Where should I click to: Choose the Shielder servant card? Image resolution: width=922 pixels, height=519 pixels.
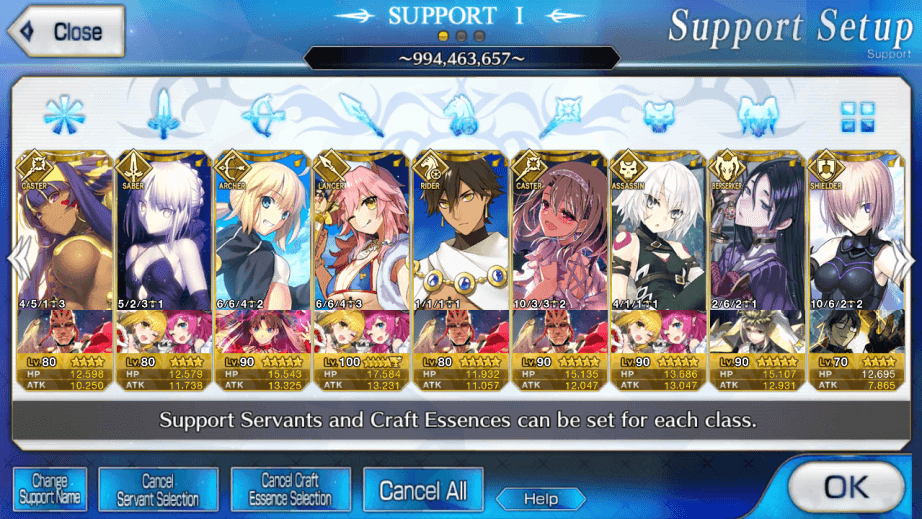[857, 270]
